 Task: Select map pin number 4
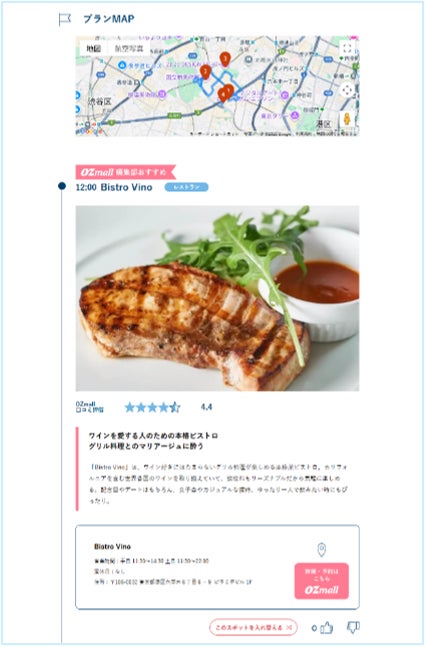(223, 95)
